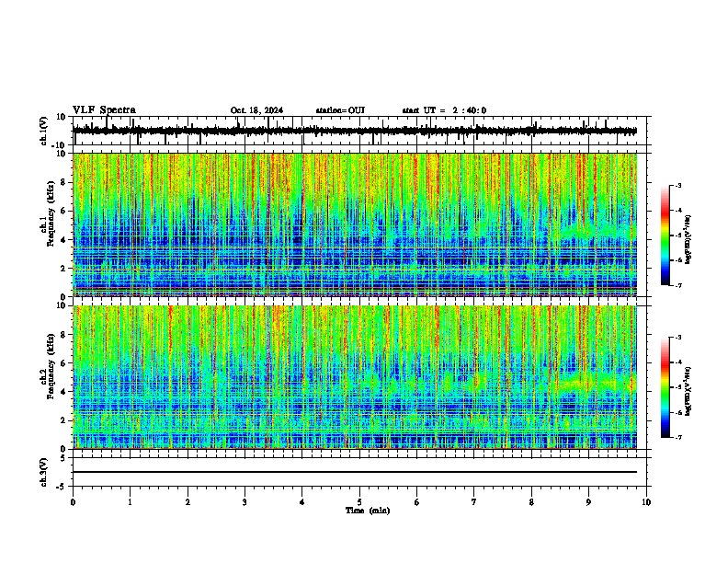
Task: Click the "-3" label on ch.1 color bar
Action: tap(677, 186)
